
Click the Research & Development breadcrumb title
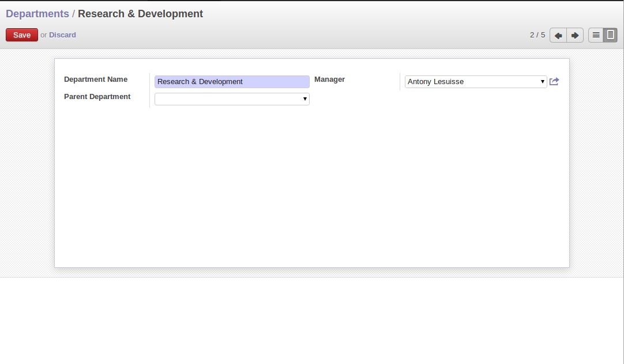click(x=140, y=14)
